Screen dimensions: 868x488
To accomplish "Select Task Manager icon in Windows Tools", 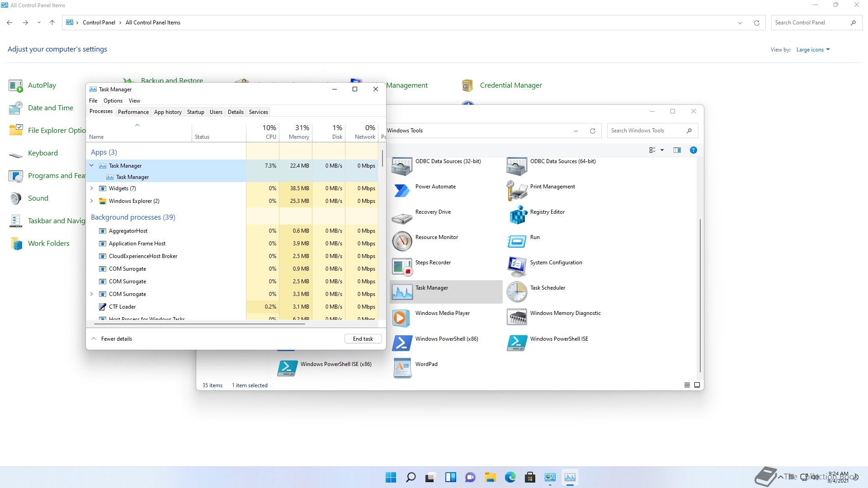I will pos(401,292).
